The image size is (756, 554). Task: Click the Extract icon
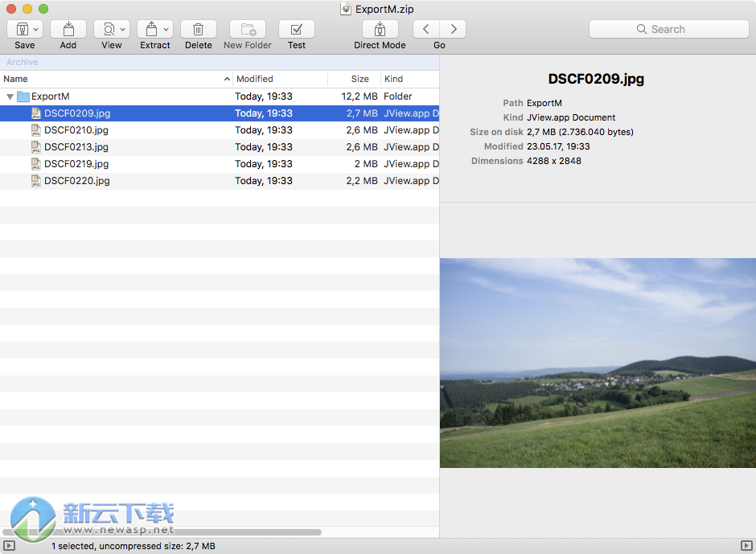151,28
